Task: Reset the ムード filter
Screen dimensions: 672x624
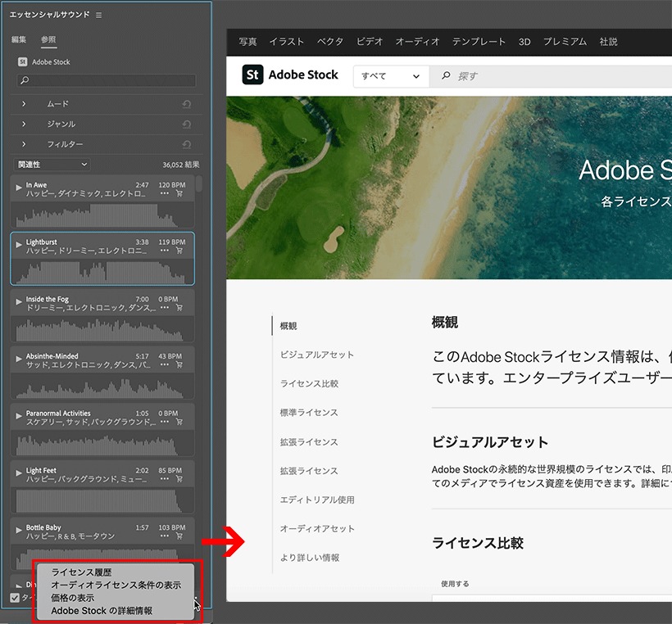Action: [186, 104]
